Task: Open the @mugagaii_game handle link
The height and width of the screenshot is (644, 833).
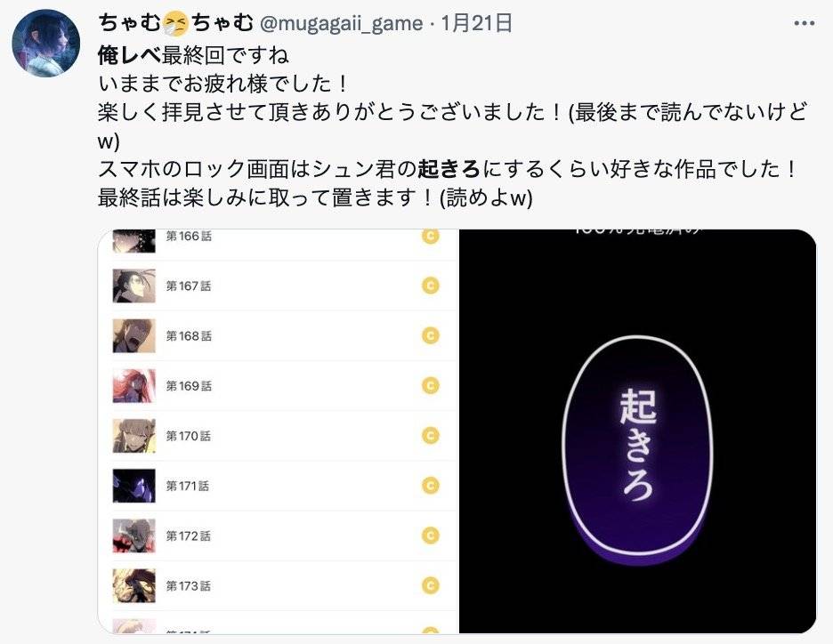Action: [x=341, y=23]
